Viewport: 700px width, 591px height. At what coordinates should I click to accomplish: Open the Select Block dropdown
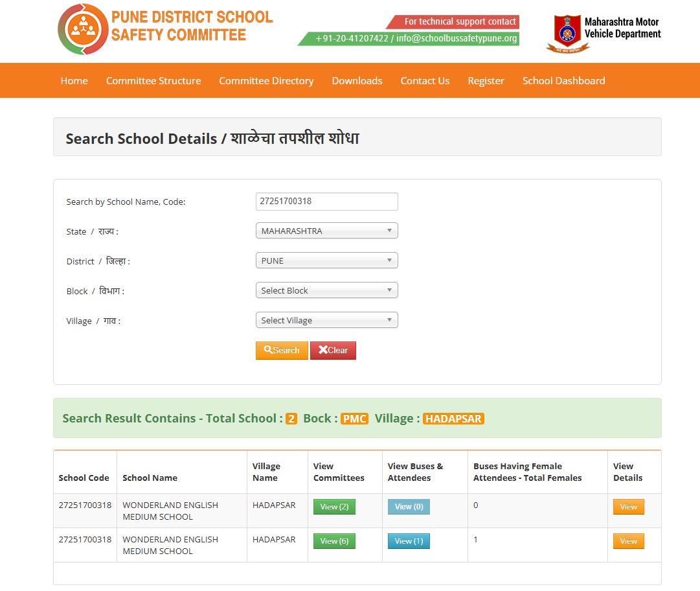click(x=326, y=290)
